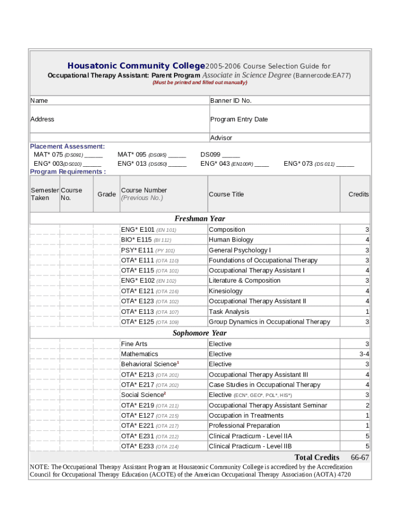This screenshot has width=400, height=532.
Task: Click the Clinical Practicum - Level IIB title
Action: pyautogui.click(x=250, y=446)
